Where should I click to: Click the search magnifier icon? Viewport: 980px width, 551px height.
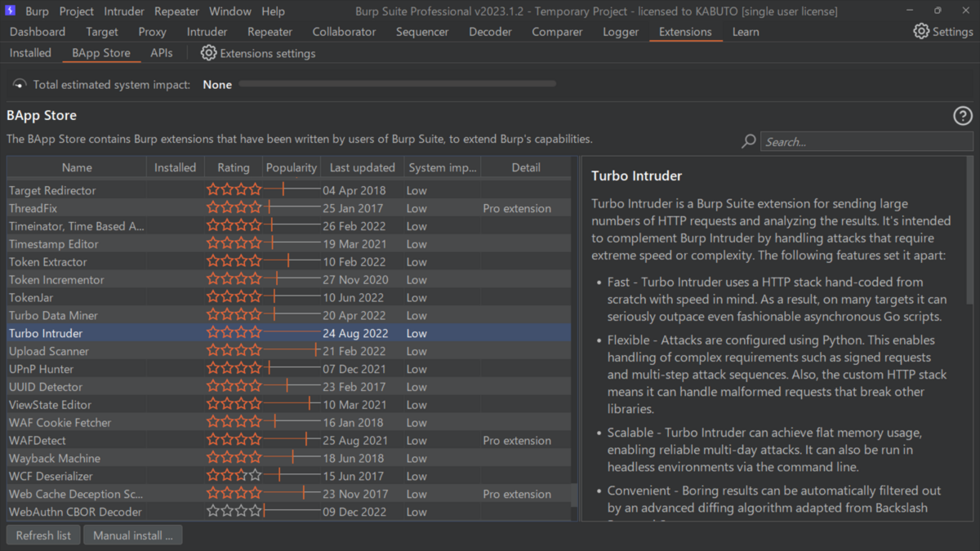(x=747, y=141)
